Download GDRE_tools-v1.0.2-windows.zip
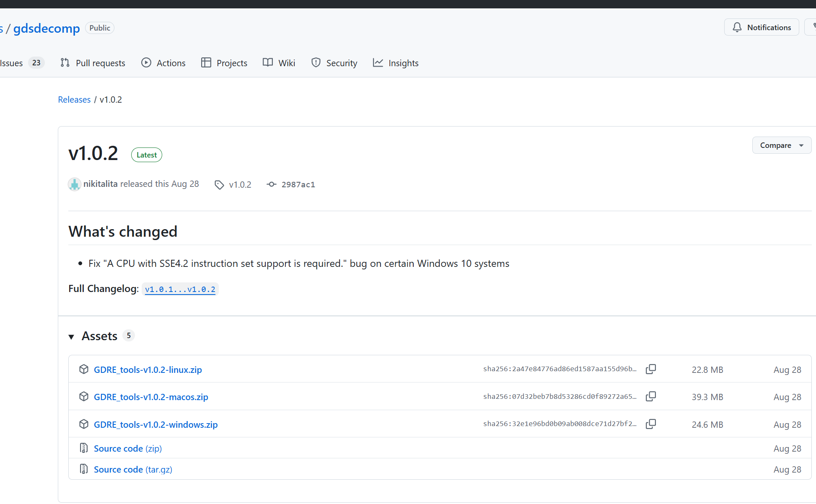 click(155, 424)
